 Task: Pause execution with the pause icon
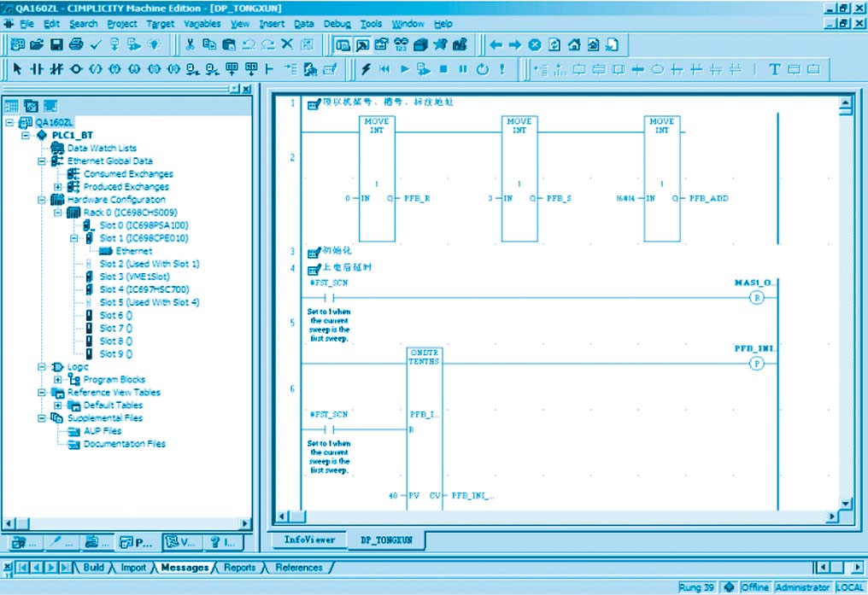point(463,69)
